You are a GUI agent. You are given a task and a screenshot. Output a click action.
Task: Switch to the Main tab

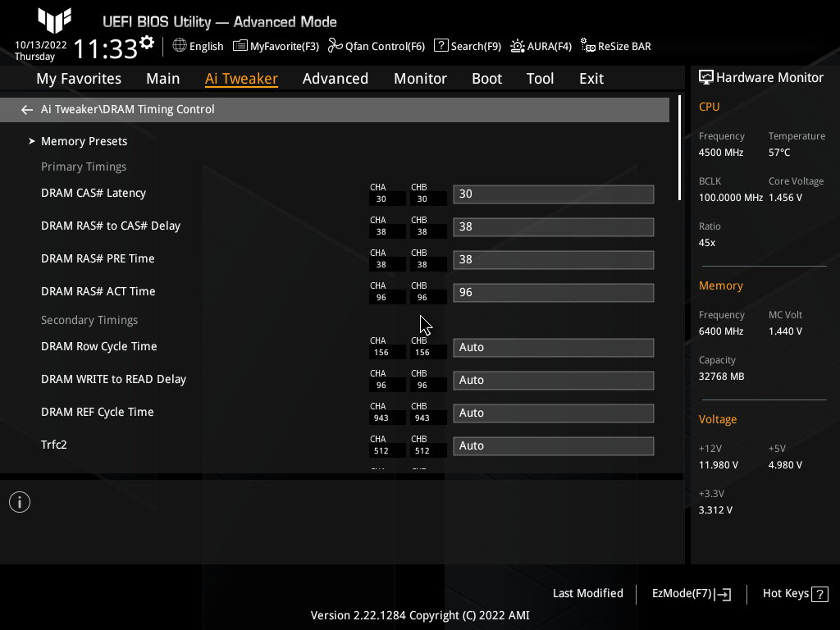pyautogui.click(x=163, y=78)
